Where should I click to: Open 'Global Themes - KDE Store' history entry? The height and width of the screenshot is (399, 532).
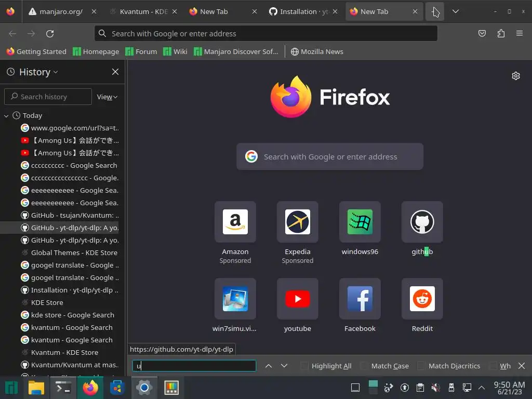click(x=69, y=253)
